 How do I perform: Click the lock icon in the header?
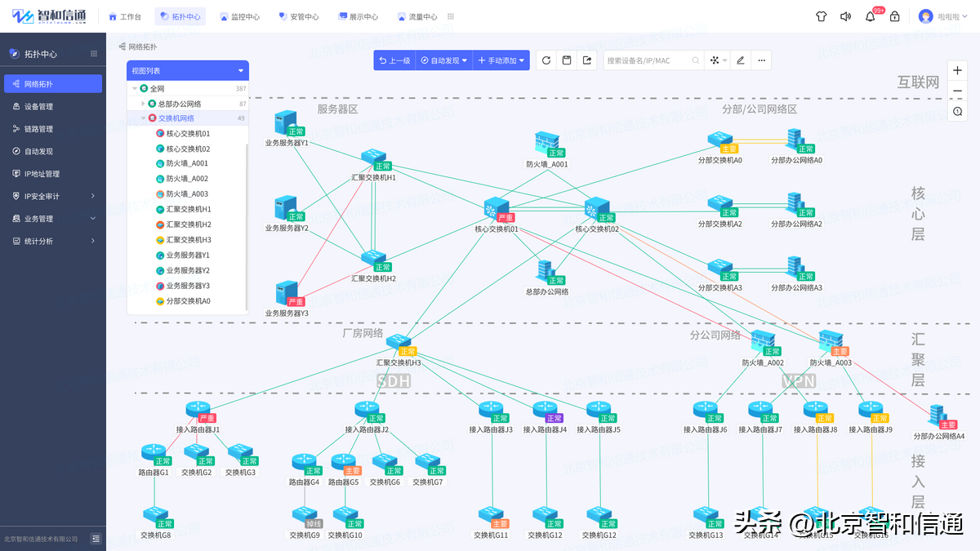click(895, 16)
